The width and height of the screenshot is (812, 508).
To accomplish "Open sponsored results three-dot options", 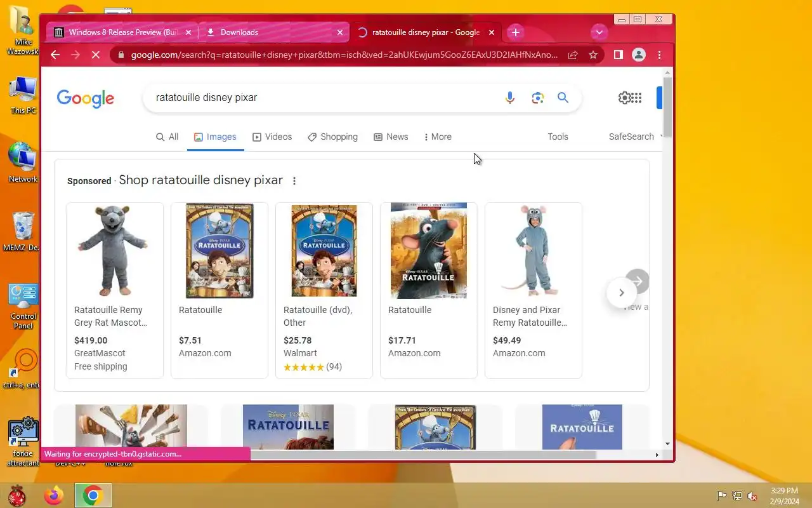I will (294, 181).
